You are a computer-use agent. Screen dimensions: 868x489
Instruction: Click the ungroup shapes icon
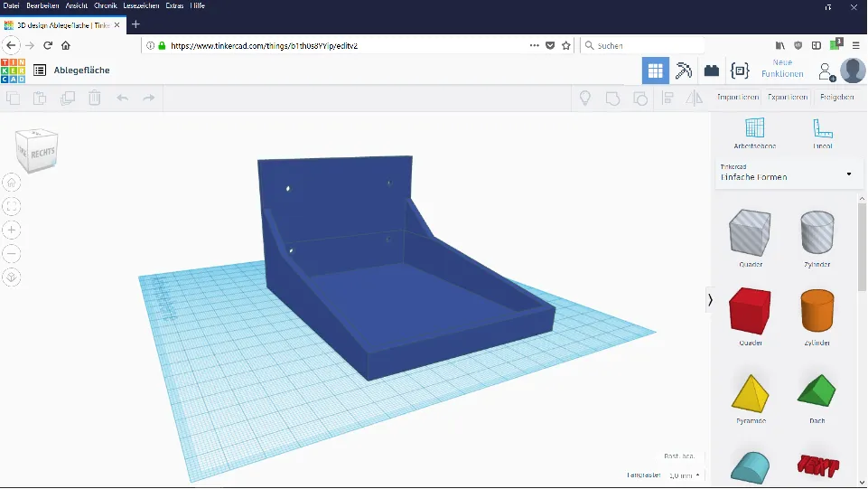coord(640,99)
